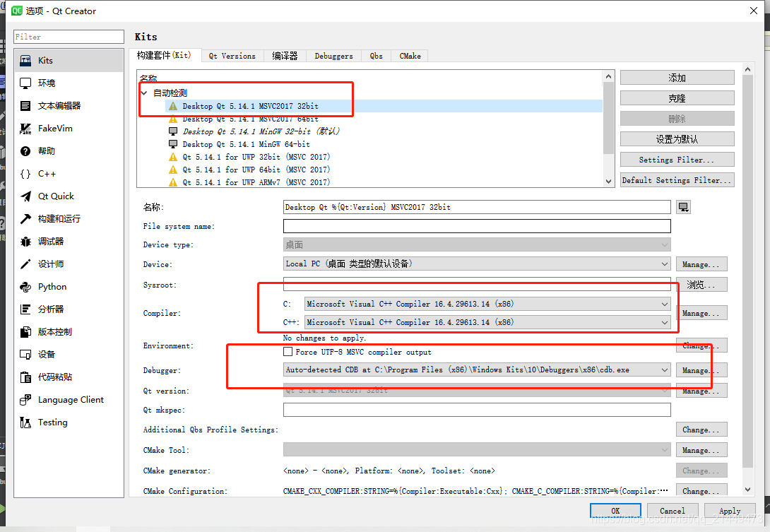
Task: Switch to the 编译器 tab
Action: pos(285,56)
